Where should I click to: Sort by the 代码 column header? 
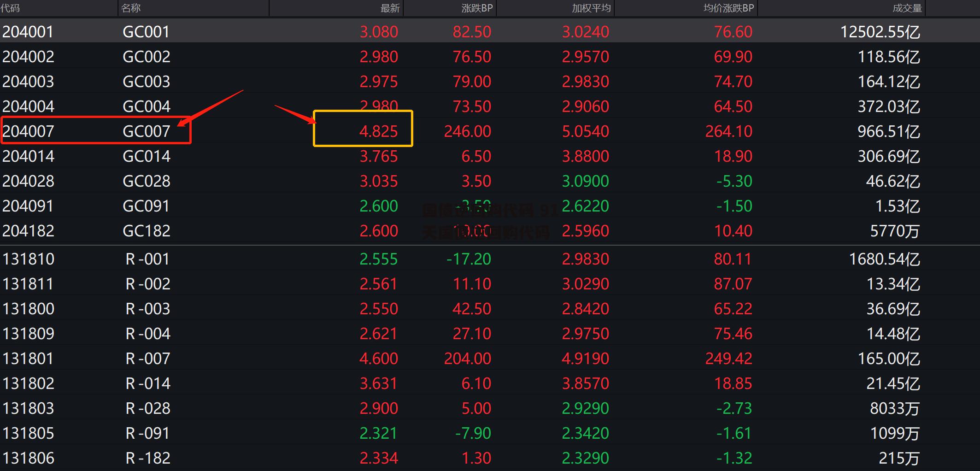(10, 8)
